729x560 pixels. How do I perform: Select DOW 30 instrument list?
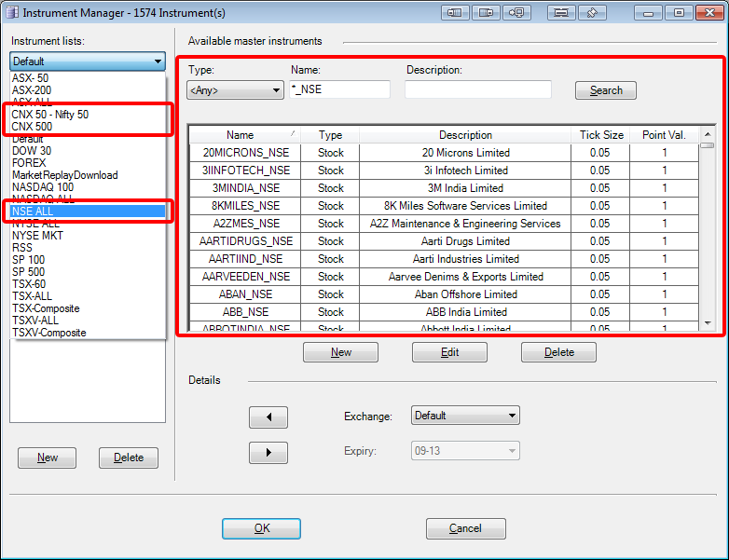[x=88, y=151]
